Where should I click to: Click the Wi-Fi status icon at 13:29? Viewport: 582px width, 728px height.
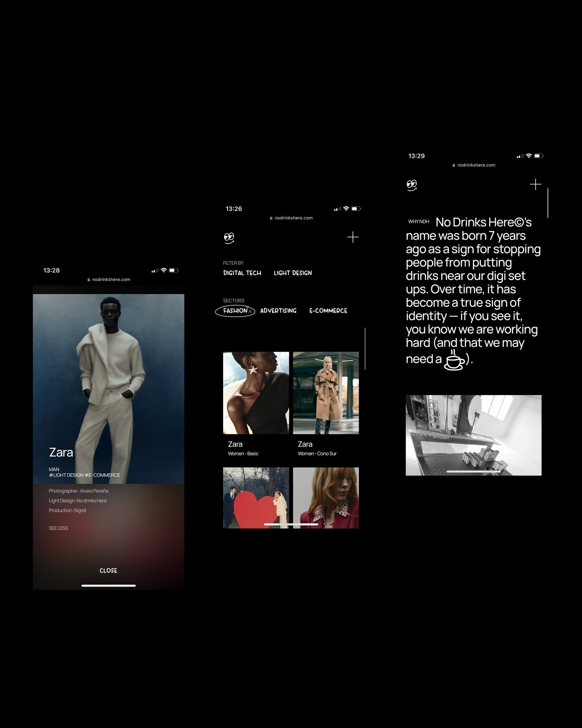529,156
